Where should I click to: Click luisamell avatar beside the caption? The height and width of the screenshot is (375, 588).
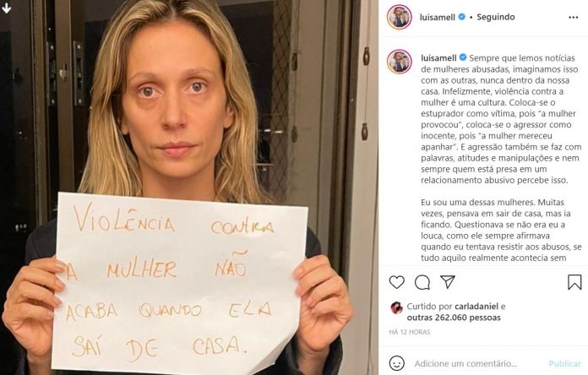point(400,62)
